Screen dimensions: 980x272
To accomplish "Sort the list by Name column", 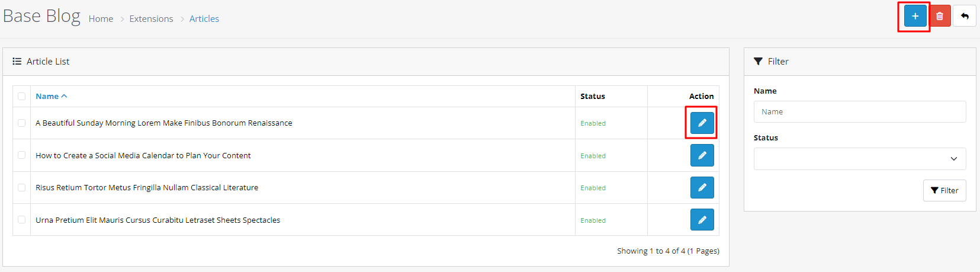I will (47, 97).
